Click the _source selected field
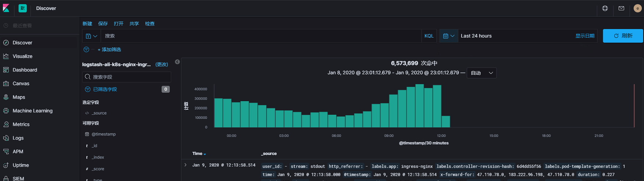 pos(99,113)
